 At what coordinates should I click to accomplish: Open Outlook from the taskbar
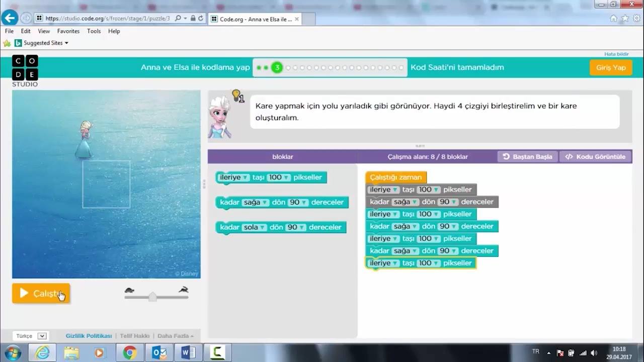159,353
